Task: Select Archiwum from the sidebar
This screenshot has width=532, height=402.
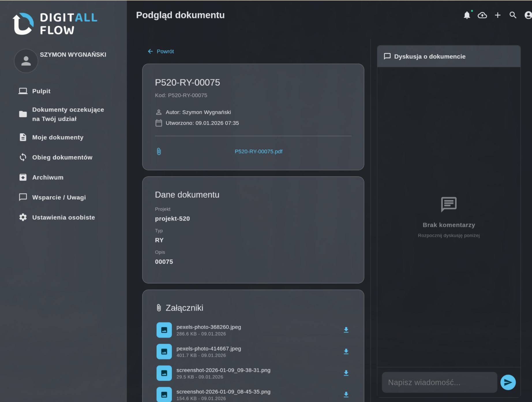Action: pyautogui.click(x=48, y=177)
